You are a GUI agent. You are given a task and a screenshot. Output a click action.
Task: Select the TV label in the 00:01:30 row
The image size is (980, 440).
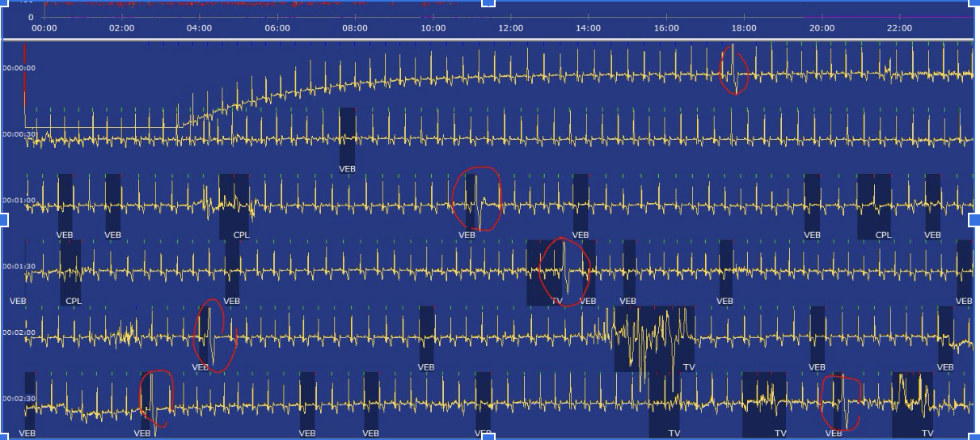[x=556, y=302]
